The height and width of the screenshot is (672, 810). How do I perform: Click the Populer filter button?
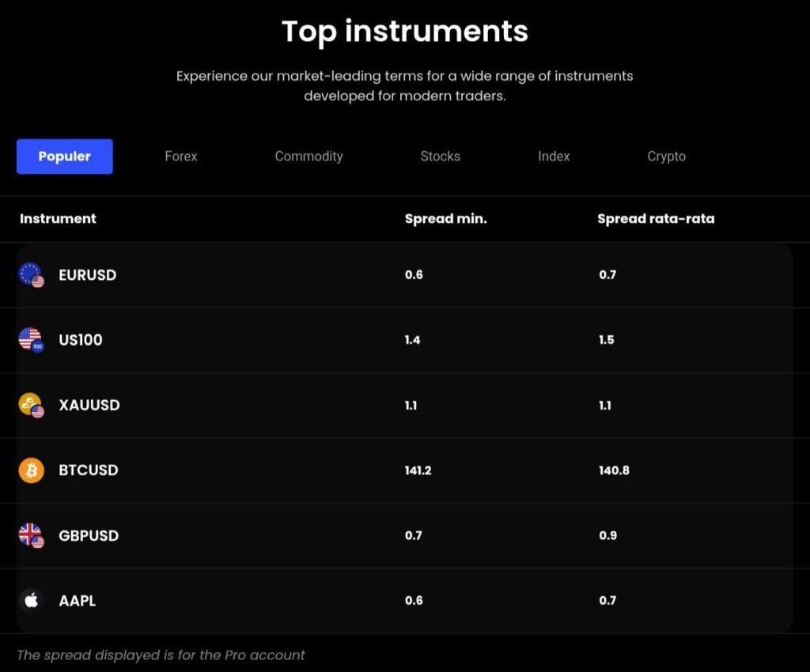click(64, 156)
